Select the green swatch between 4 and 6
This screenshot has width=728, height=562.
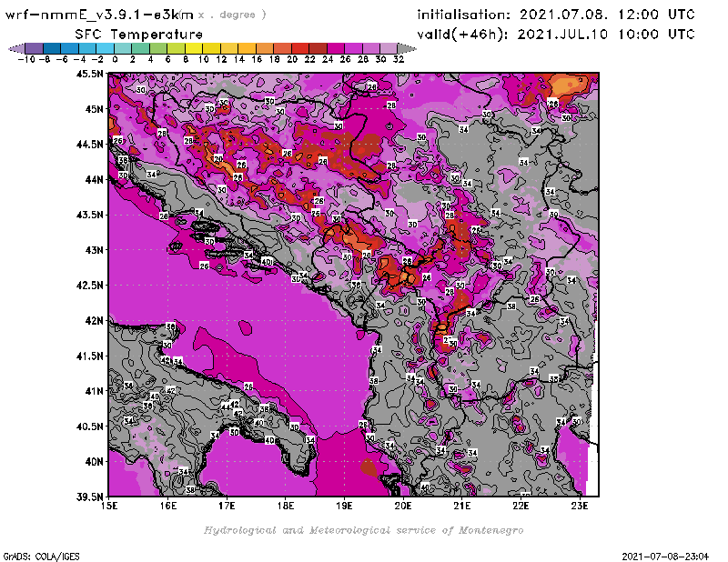[x=158, y=48]
